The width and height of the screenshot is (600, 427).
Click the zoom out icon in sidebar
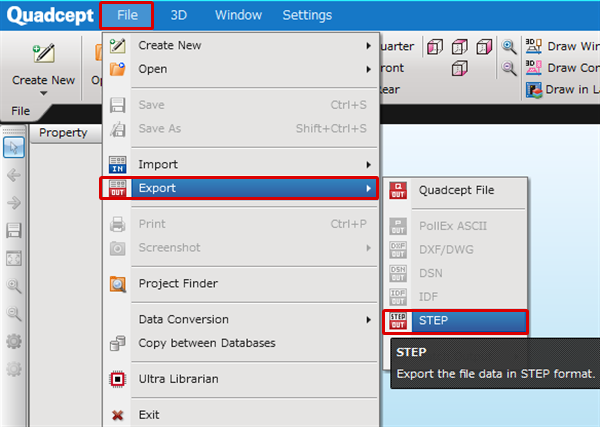point(14,313)
